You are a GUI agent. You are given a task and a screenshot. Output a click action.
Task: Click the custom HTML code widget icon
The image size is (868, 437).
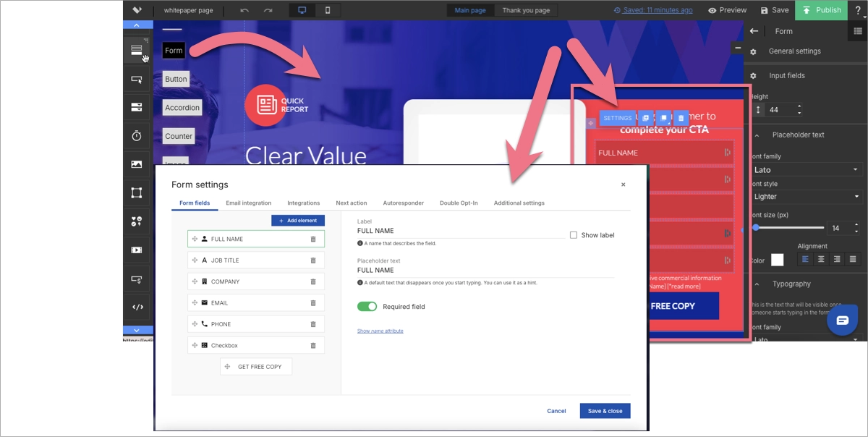pos(136,307)
